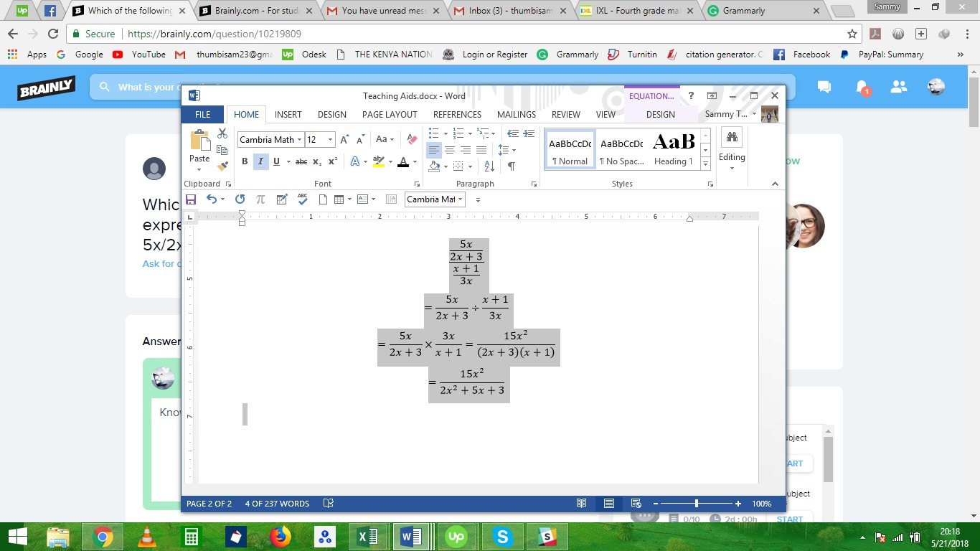Click the Redo/Repeat arrow icon
Viewport: 980px width, 551px height.
click(x=240, y=199)
